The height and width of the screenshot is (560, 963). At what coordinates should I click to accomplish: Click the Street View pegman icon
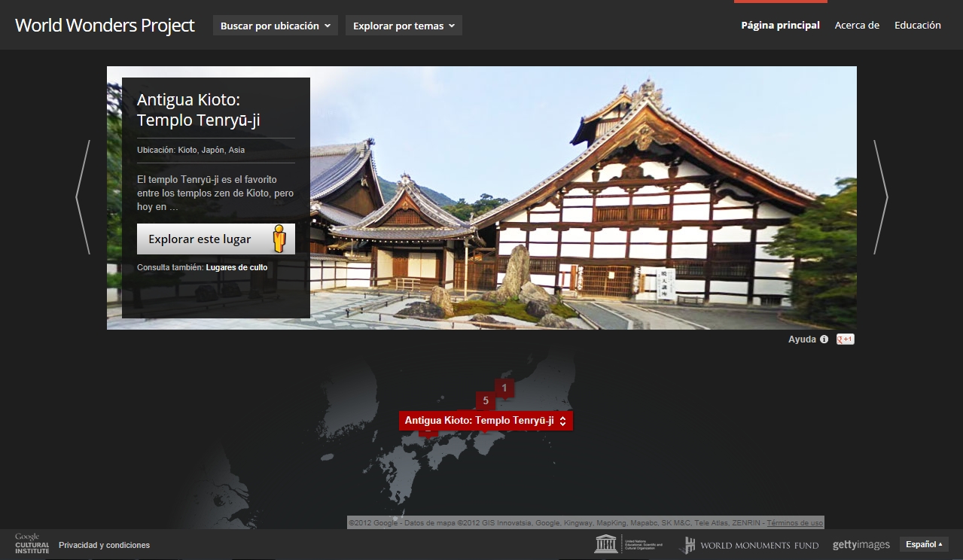point(279,239)
